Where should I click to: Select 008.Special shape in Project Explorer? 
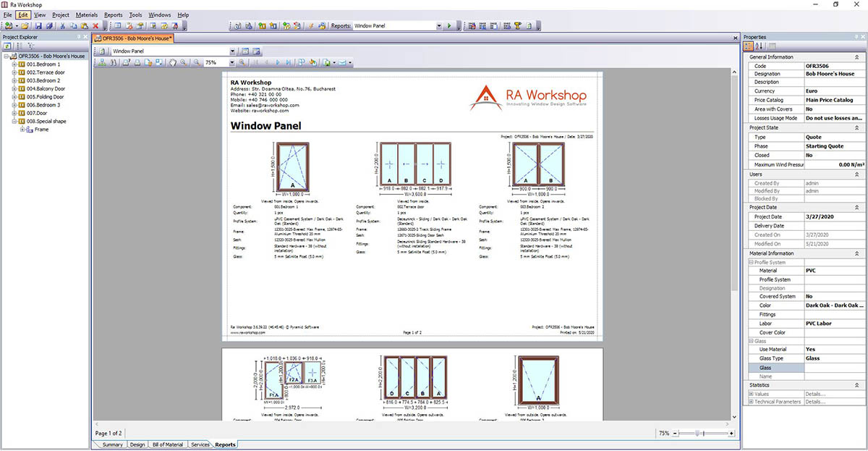click(46, 122)
